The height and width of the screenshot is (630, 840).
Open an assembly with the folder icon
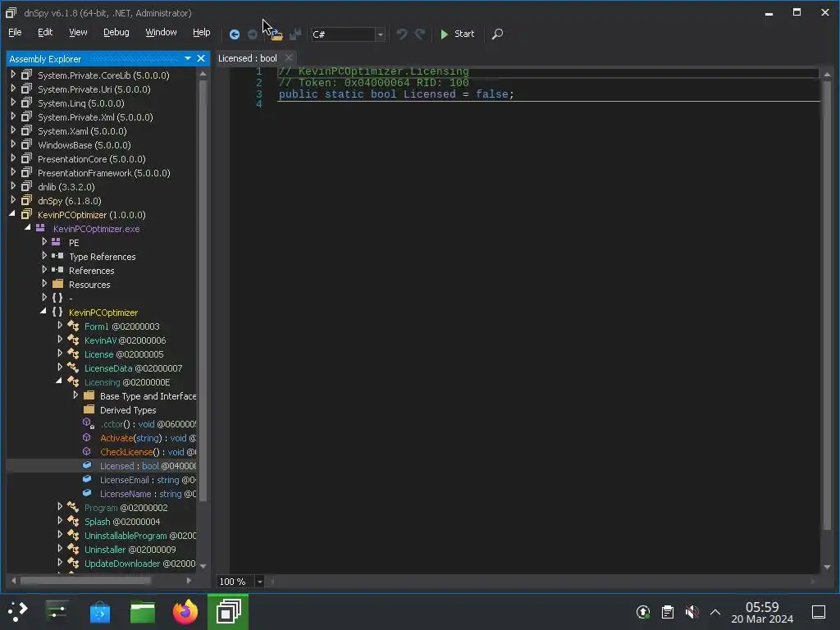click(x=276, y=34)
